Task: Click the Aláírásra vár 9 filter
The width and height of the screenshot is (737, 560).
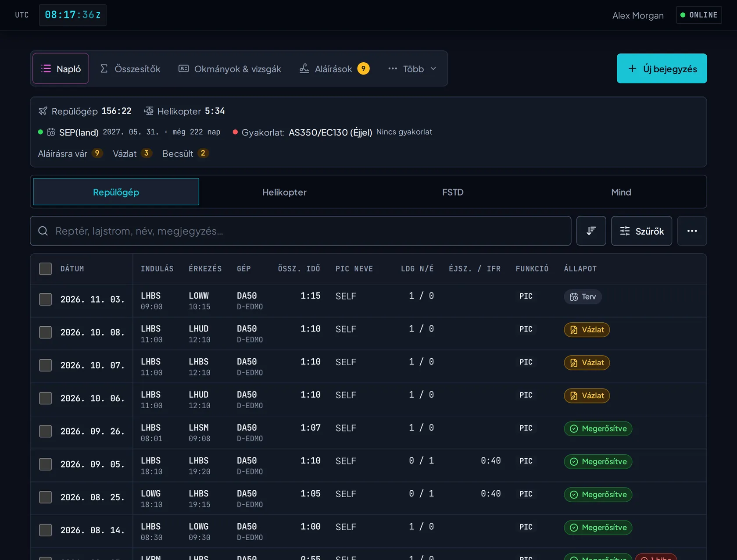Action: 70,153
